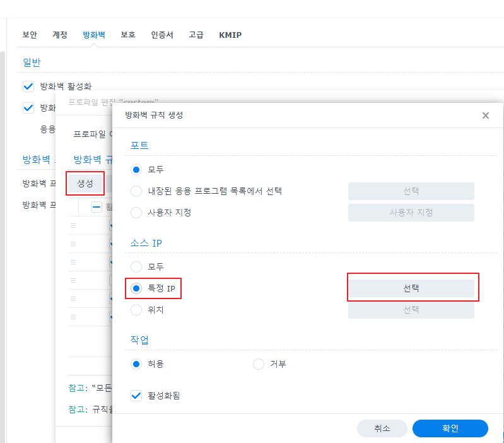
Task: Toggle the select-all checkbox in rule list header
Action: (x=97, y=207)
